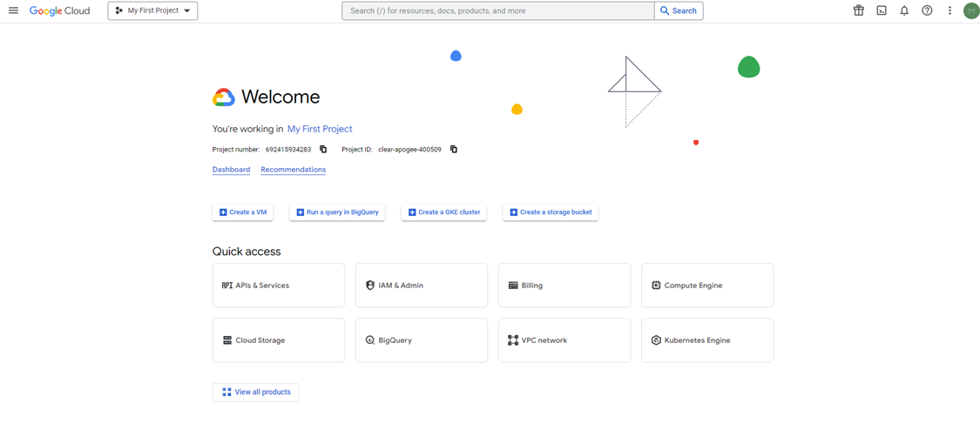Open the Cloud Storage card

tap(279, 340)
